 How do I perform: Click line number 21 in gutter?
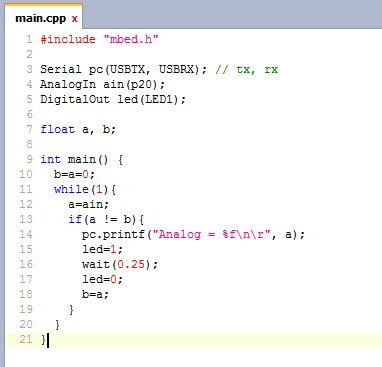[26, 339]
